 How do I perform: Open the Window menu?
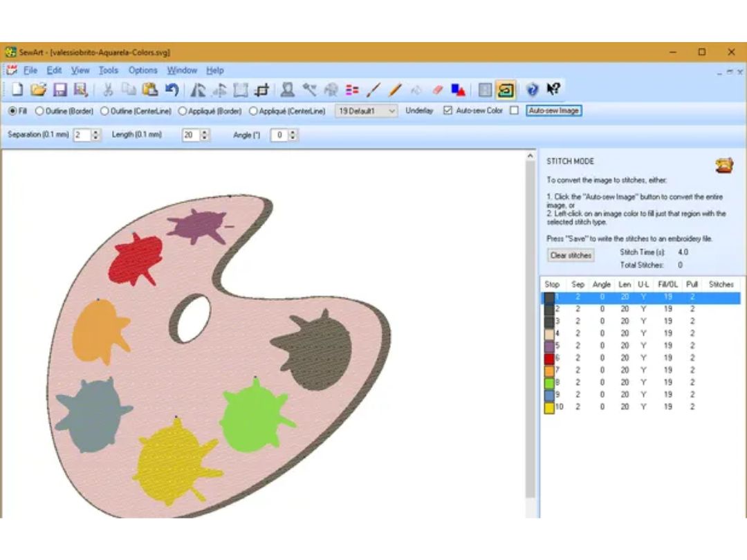pyautogui.click(x=182, y=71)
